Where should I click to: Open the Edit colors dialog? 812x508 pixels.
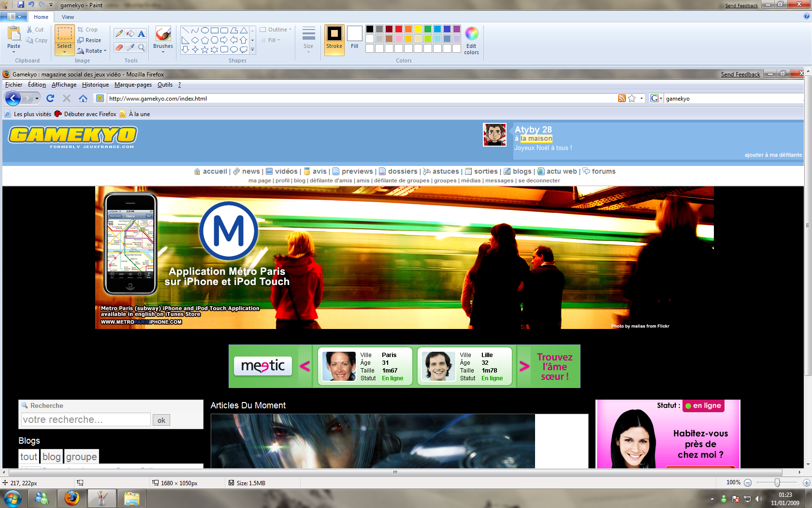(x=471, y=41)
